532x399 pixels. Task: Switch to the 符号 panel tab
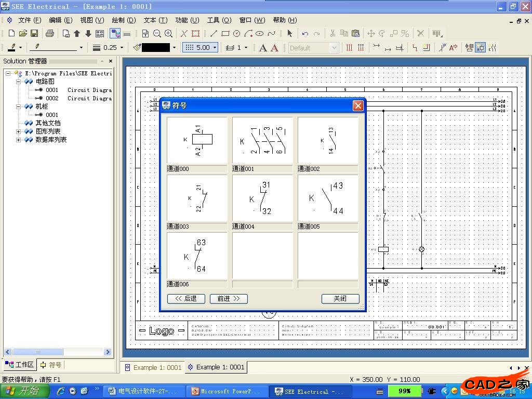click(x=51, y=365)
